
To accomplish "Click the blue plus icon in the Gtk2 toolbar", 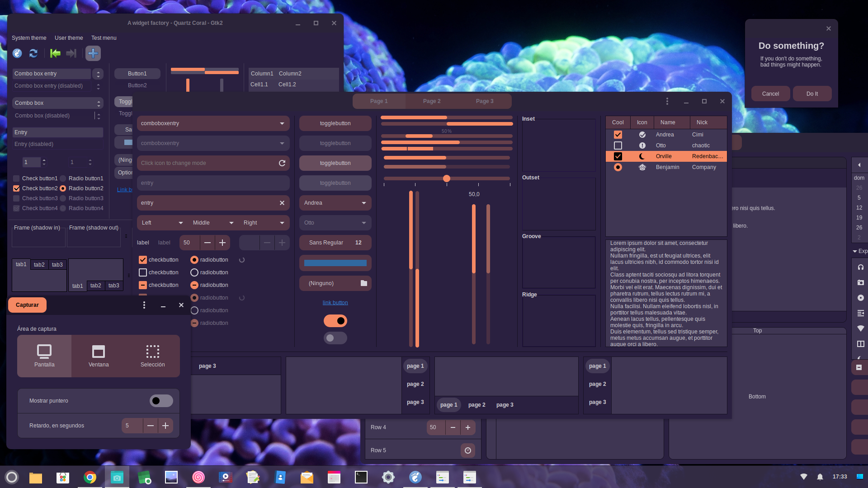I will 93,53.
